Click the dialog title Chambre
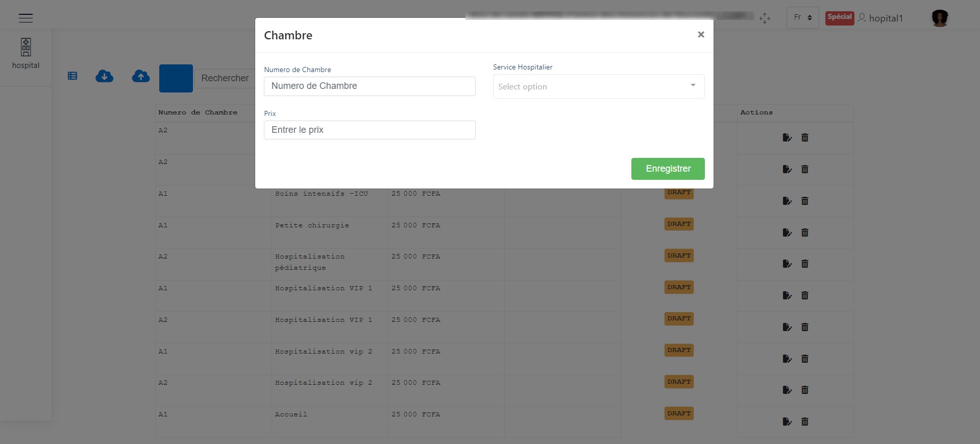 [x=288, y=35]
